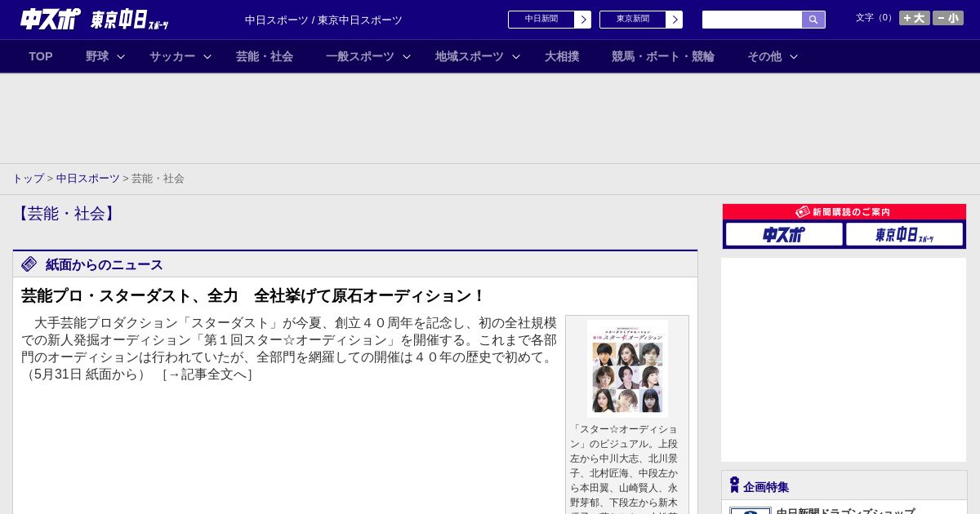Expand the その他 dropdown chevron
This screenshot has width=980, height=514.
pyautogui.click(x=794, y=56)
